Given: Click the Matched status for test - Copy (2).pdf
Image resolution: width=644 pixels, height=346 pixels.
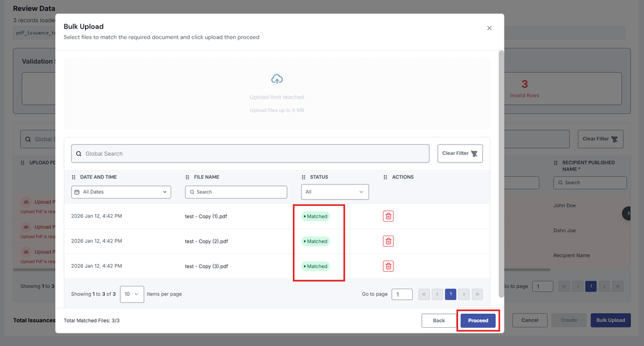Looking at the screenshot, I should (x=315, y=241).
